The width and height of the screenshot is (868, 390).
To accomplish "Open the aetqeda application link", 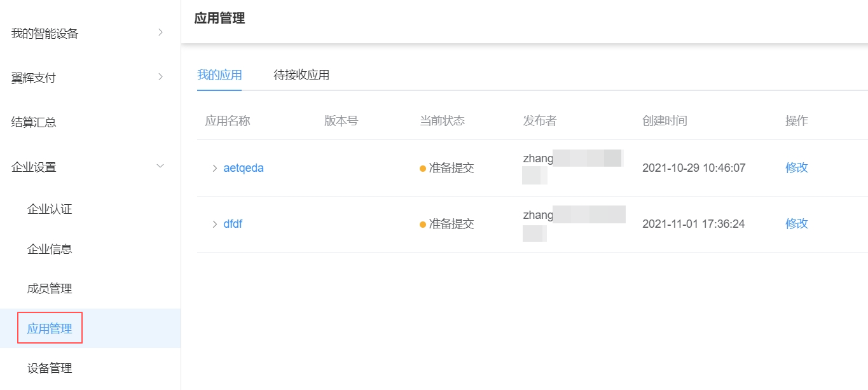I will click(242, 167).
